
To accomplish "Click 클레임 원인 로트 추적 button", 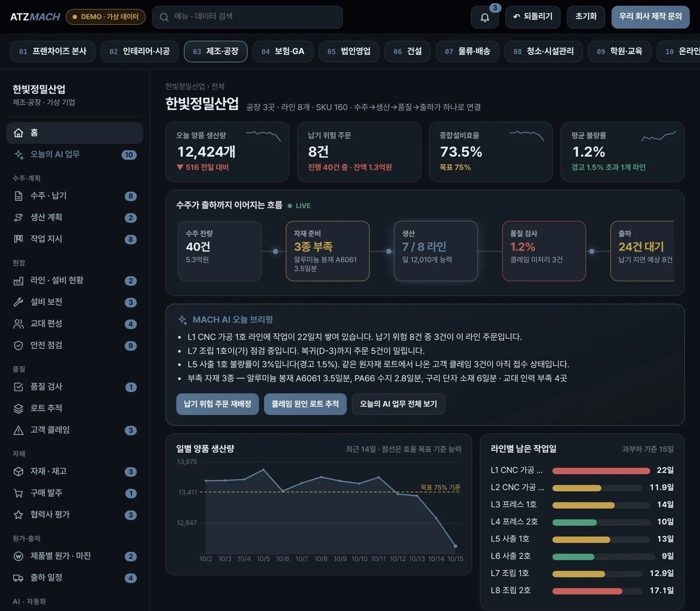I will pyautogui.click(x=305, y=404).
